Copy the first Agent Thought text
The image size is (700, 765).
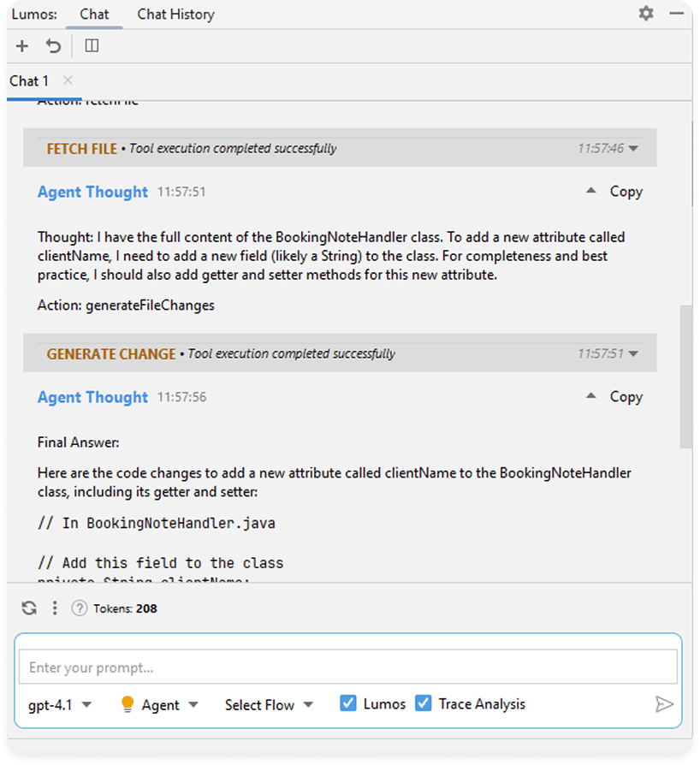[626, 191]
